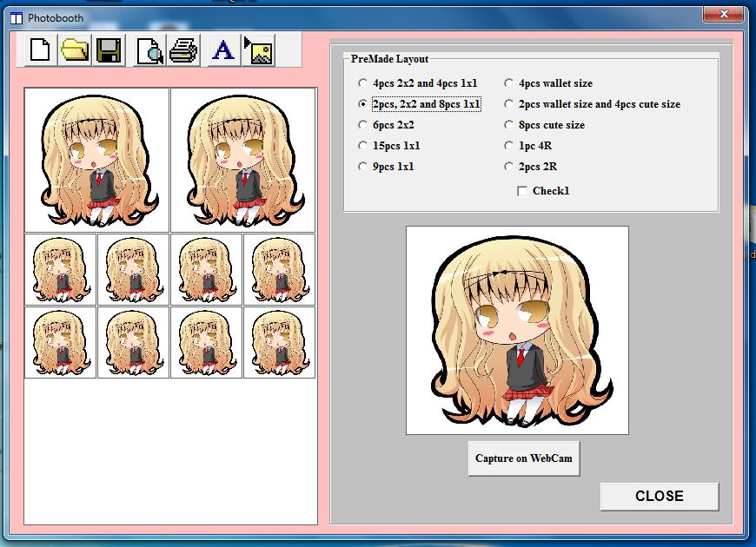Click the insert picture toolbar icon

coord(258,50)
